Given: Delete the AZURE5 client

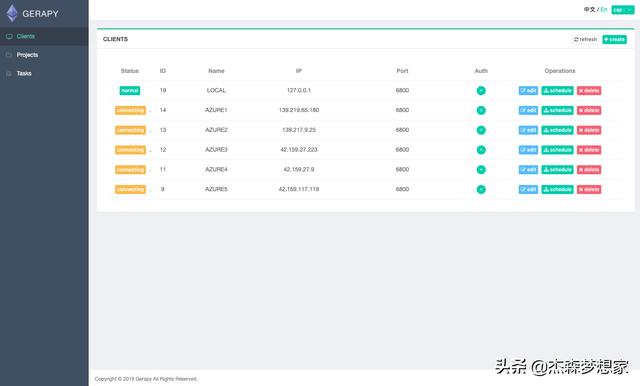Looking at the screenshot, I should click(x=589, y=189).
